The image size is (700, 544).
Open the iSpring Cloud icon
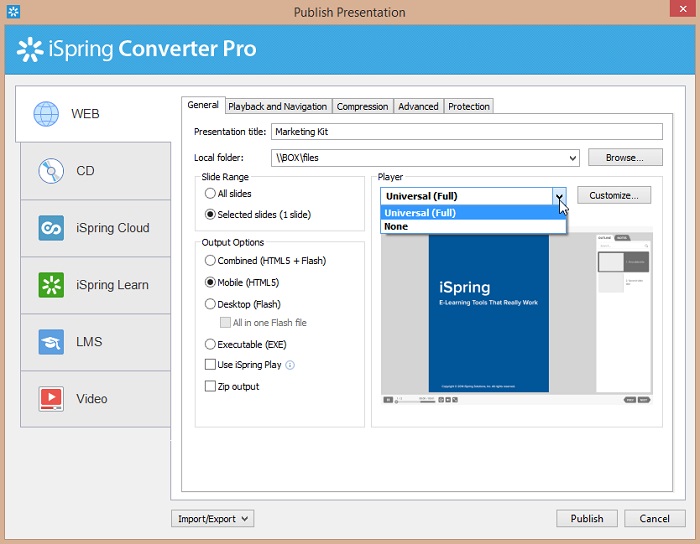click(x=51, y=228)
